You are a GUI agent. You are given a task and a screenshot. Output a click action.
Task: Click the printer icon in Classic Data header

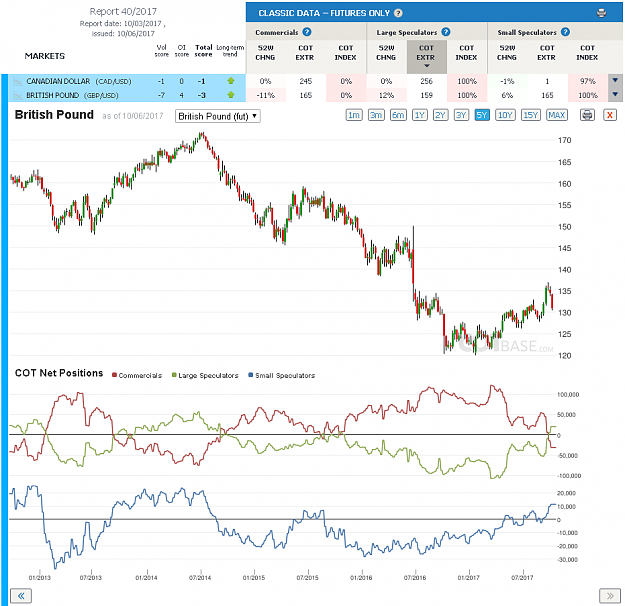[x=601, y=13]
